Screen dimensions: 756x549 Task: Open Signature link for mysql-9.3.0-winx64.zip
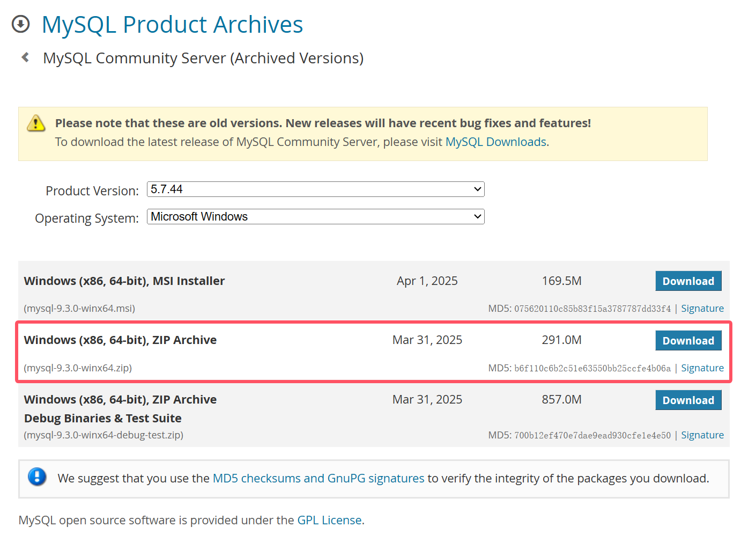(x=702, y=368)
